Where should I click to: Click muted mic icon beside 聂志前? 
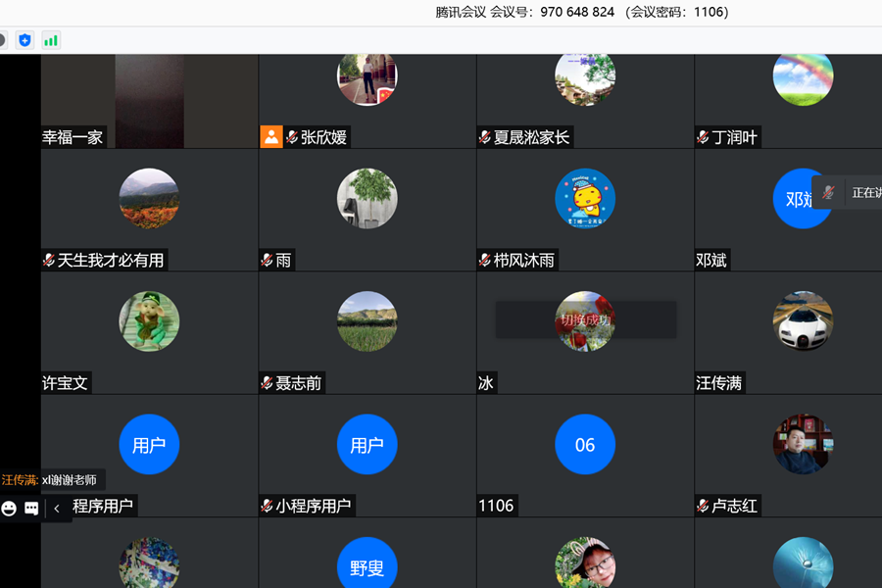(x=267, y=383)
